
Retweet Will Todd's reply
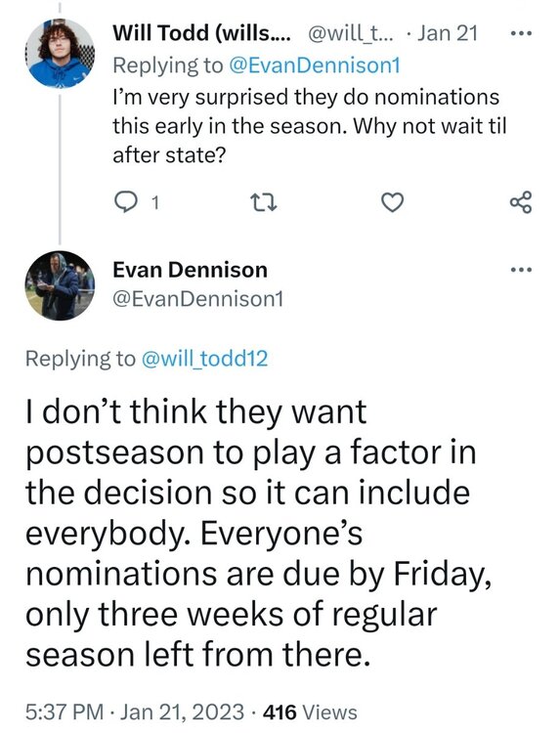pos(264,203)
